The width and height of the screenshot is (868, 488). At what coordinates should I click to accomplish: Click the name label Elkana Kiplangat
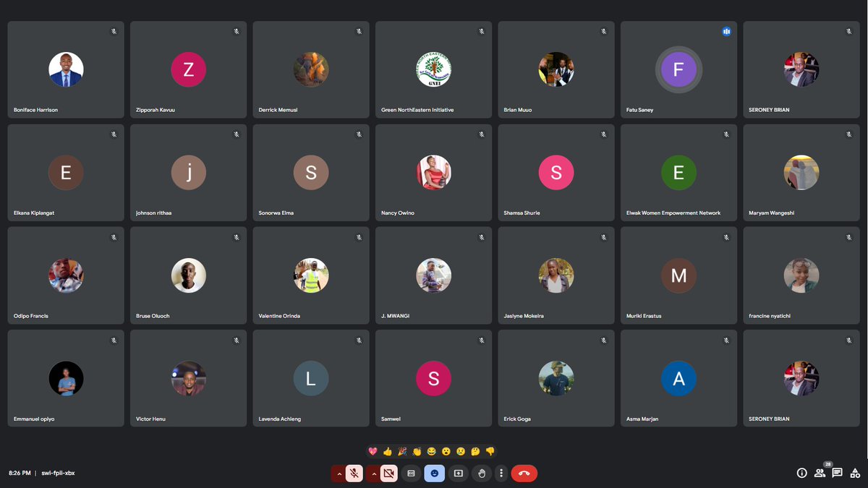[34, 213]
